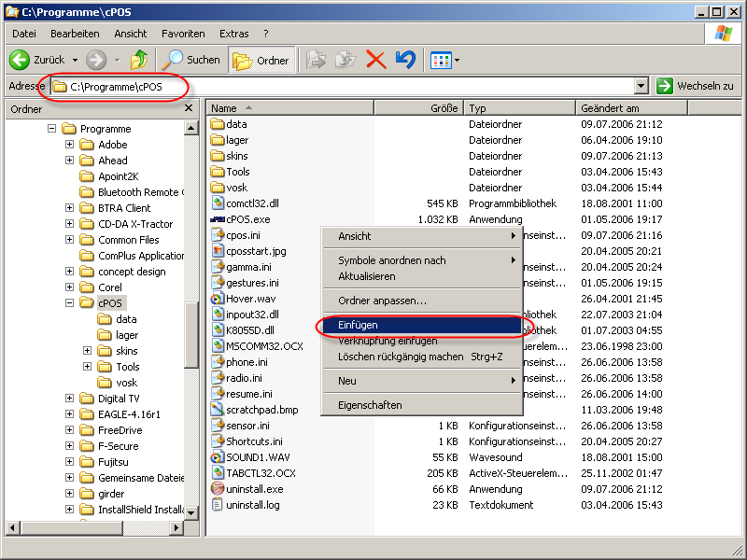Open the forward history dropdown arrow

click(x=118, y=60)
